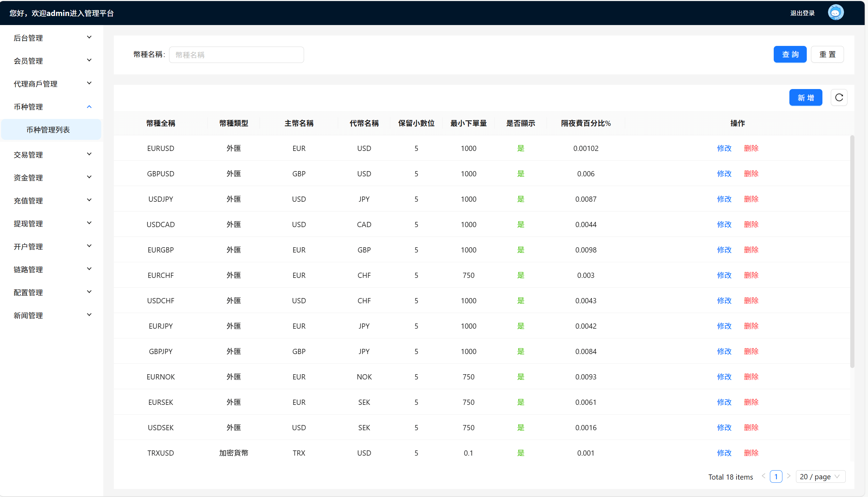Go to next page arrow

[x=788, y=476]
